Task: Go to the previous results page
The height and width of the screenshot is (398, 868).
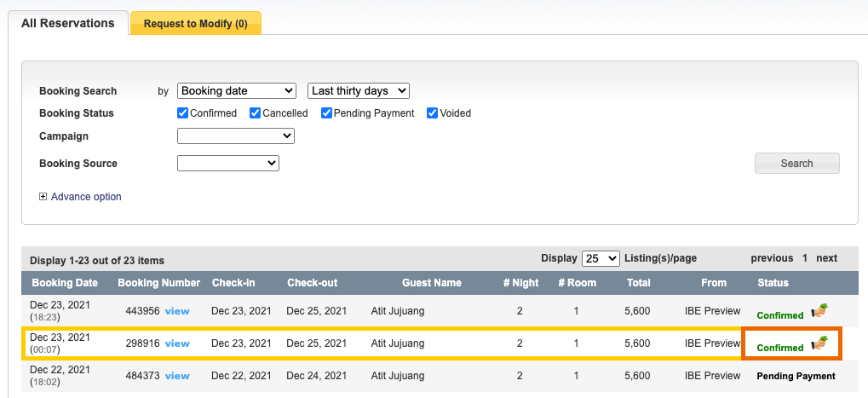Action: (x=771, y=258)
